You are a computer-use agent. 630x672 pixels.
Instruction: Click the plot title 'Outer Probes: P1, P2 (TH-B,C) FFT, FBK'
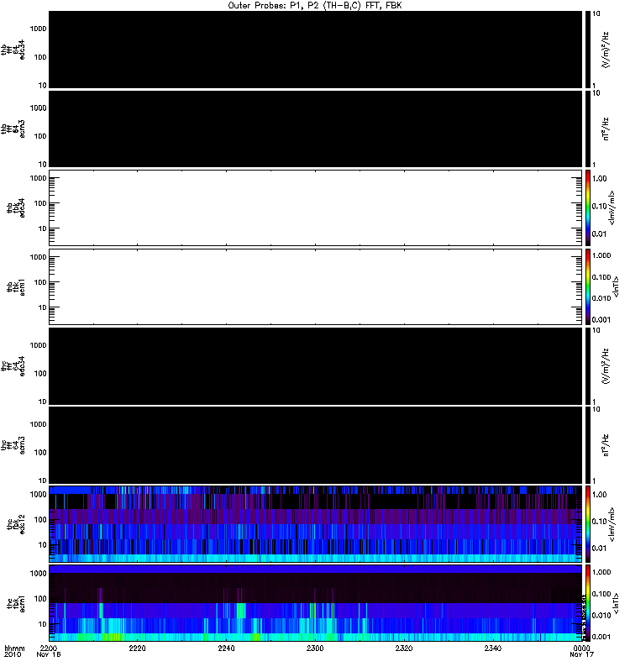coord(314,6)
